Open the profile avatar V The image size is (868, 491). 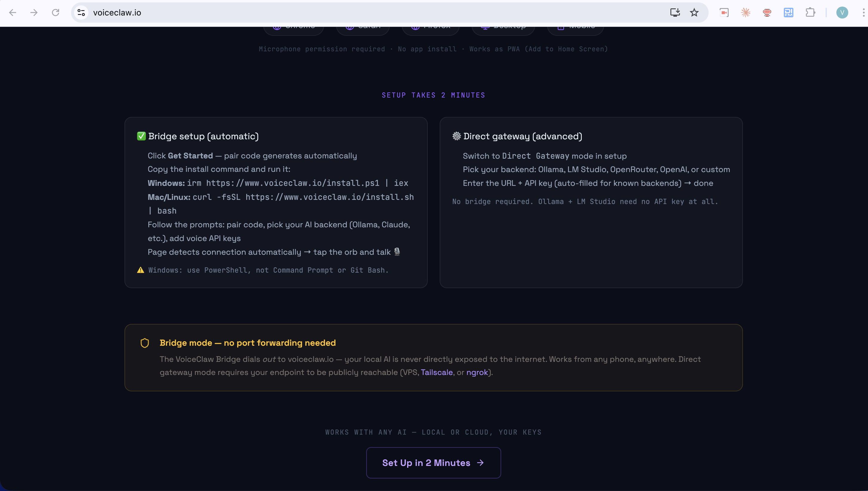[x=842, y=13]
